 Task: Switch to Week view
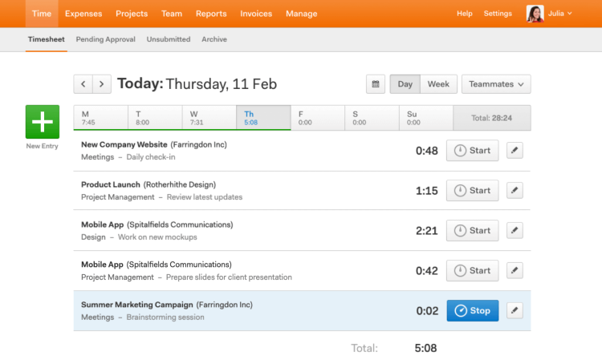[438, 84]
